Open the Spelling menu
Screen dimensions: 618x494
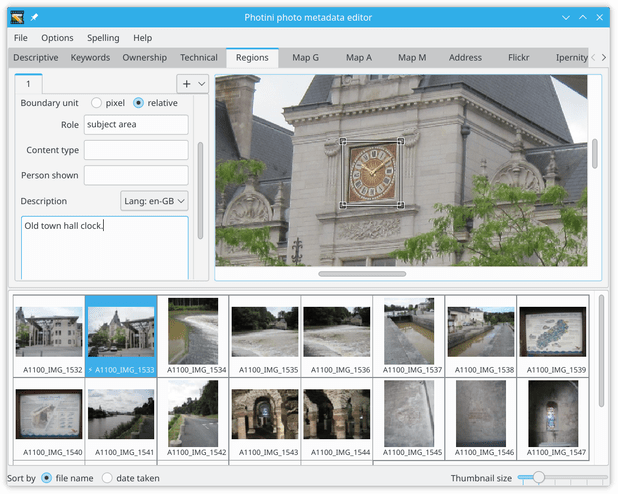103,38
